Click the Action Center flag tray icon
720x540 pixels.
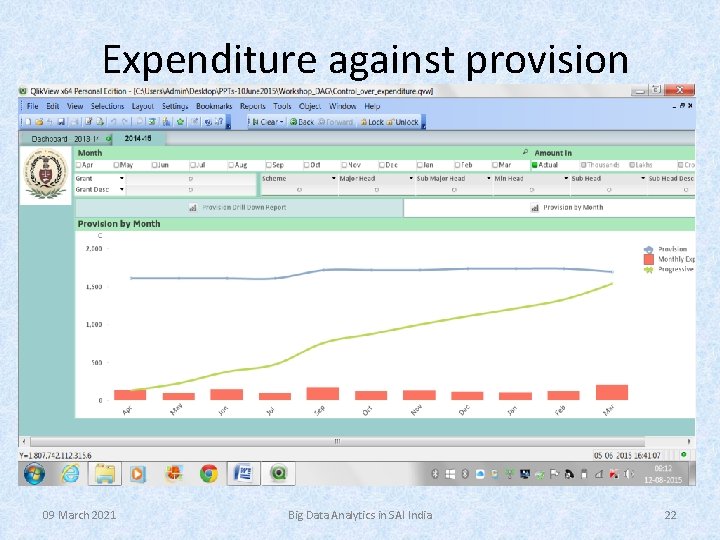pos(554,474)
